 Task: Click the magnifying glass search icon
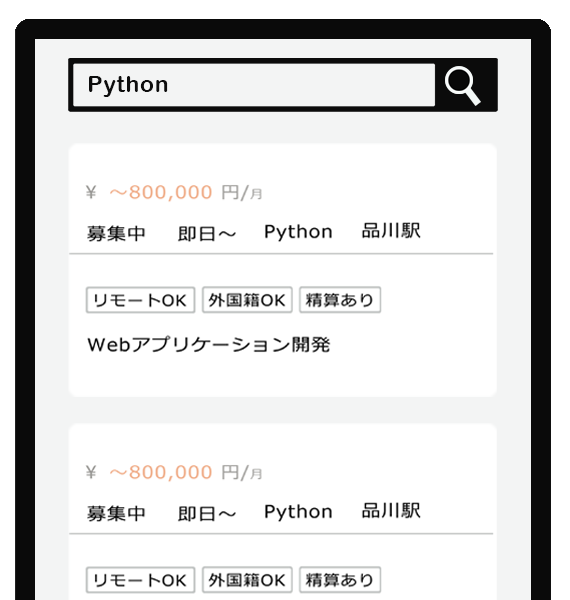point(463,85)
